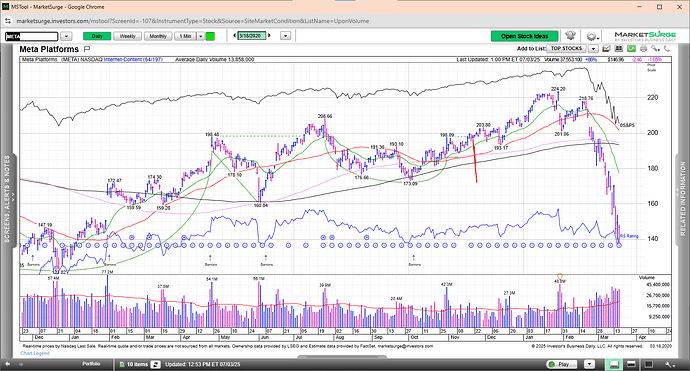The width and height of the screenshot is (690, 371).
Task: Open the lightbulb ideas icon in top toolbar
Action: 571,36
